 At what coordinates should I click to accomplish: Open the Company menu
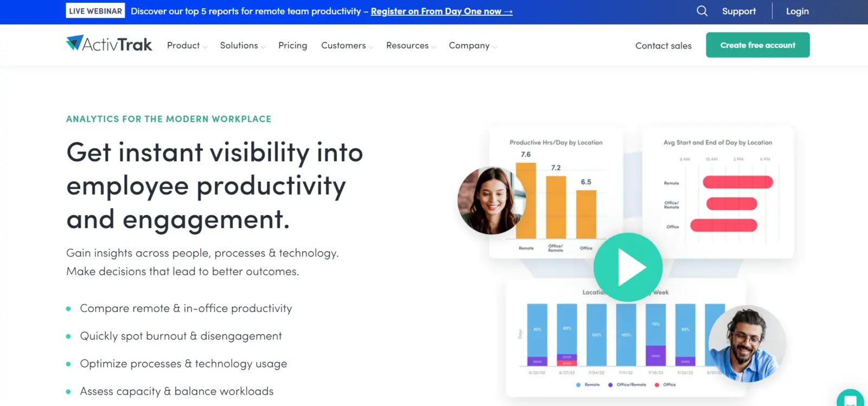point(469,46)
